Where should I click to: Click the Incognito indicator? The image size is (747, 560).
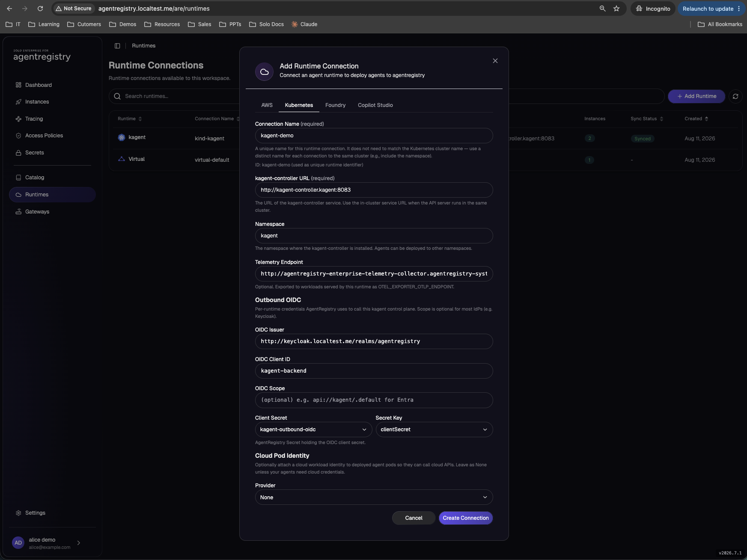point(653,9)
